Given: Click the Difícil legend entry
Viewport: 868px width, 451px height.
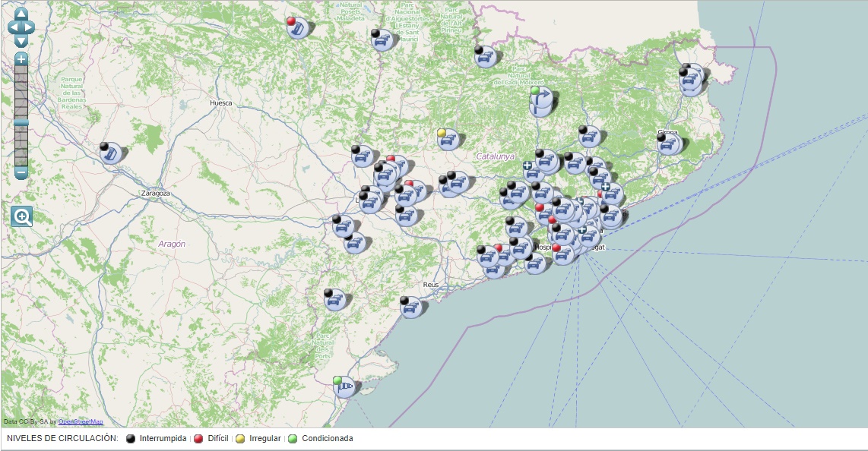Looking at the screenshot, I should [x=218, y=438].
